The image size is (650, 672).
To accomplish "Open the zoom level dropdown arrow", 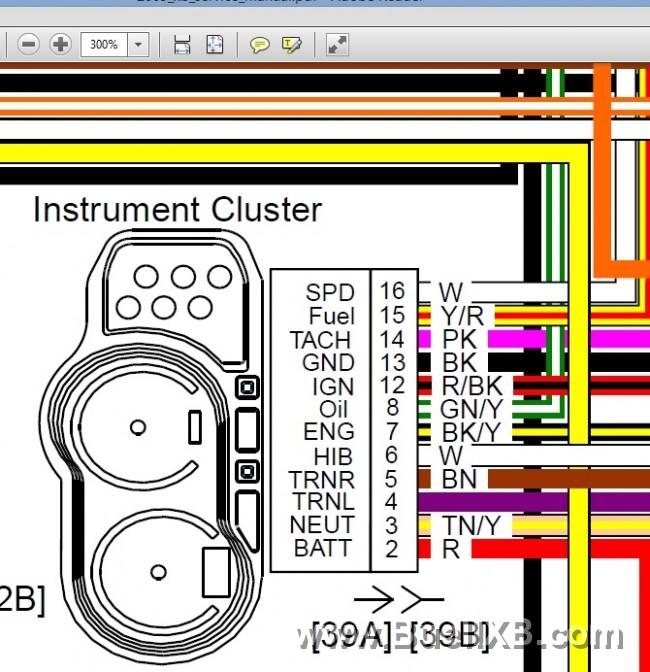I will click(x=138, y=44).
